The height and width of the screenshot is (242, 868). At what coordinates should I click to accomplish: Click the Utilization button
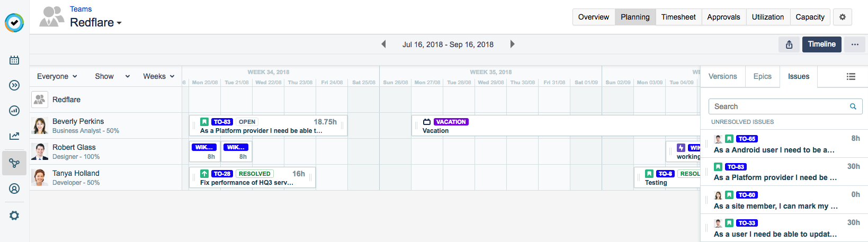767,17
